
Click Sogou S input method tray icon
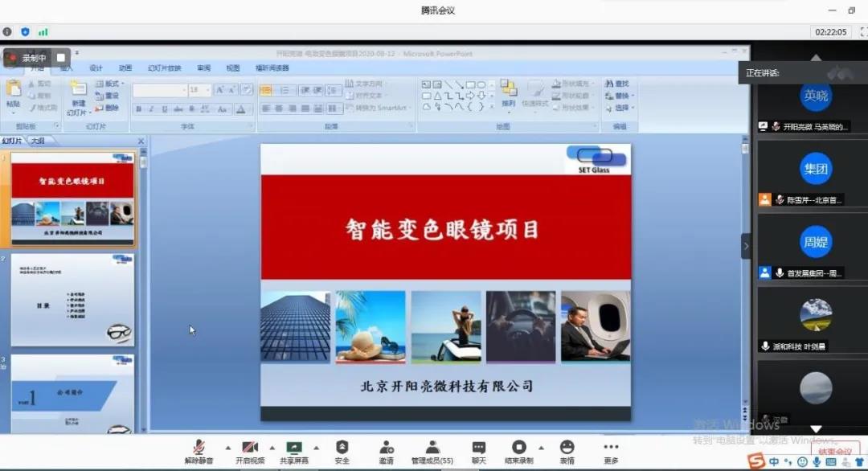(756, 461)
